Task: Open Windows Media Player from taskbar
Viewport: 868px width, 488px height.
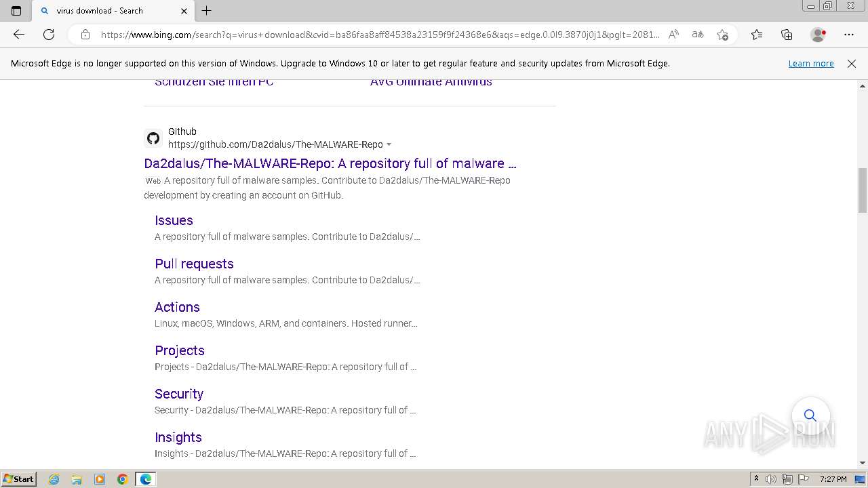Action: click(x=100, y=479)
